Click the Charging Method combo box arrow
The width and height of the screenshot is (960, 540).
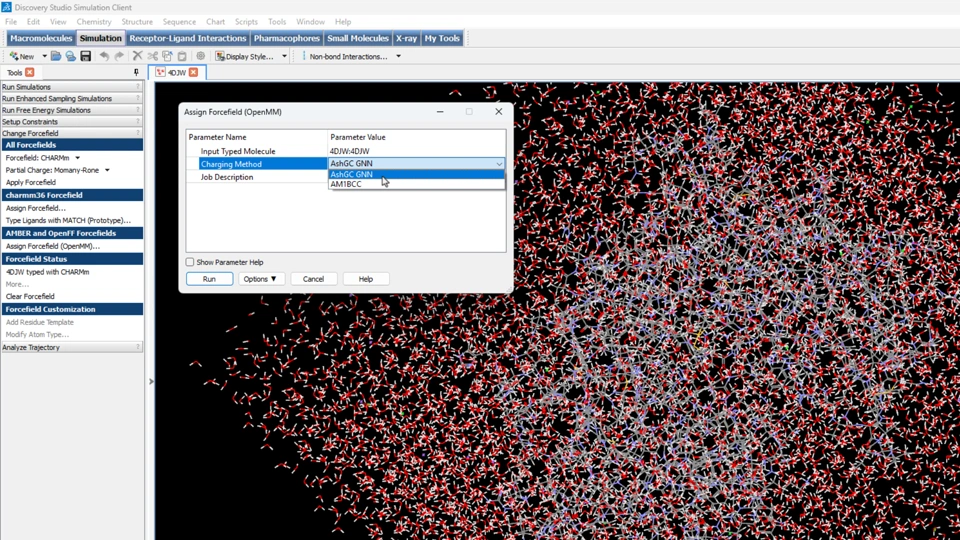tap(499, 163)
